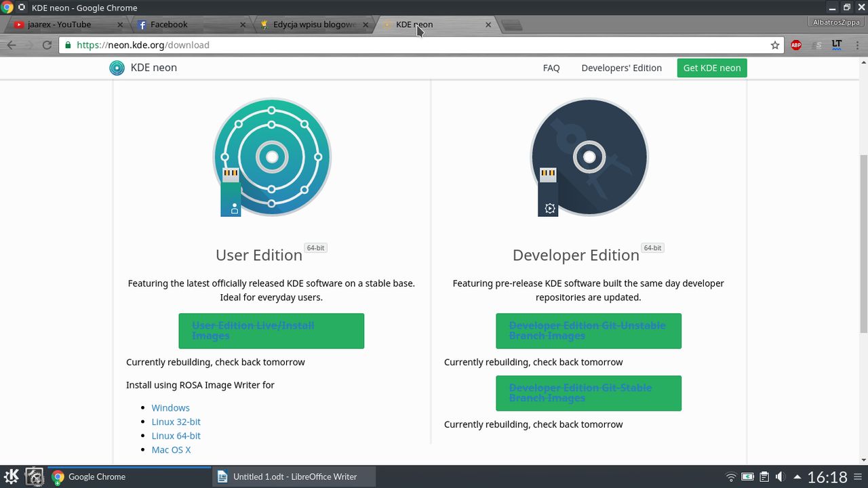Click the Developer Edition disc image

[x=589, y=157]
